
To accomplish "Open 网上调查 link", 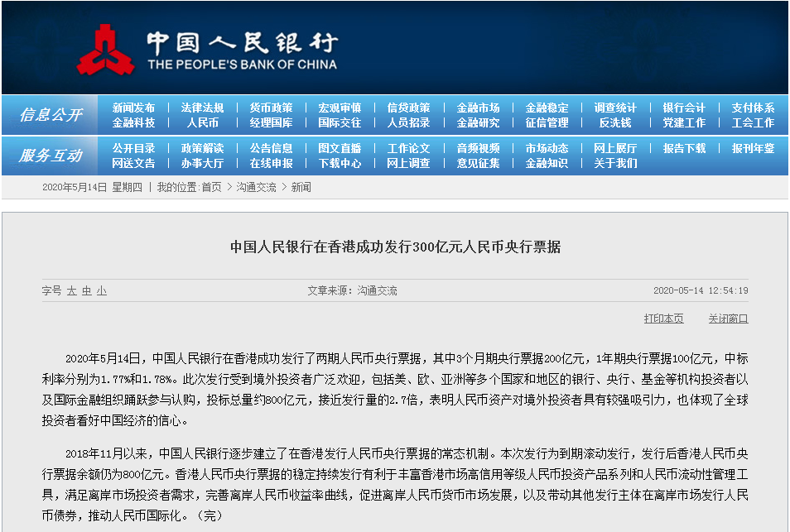I will pos(408,164).
